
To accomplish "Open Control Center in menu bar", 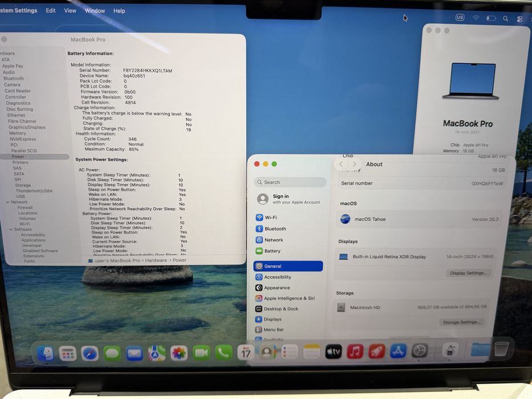I will (520, 19).
